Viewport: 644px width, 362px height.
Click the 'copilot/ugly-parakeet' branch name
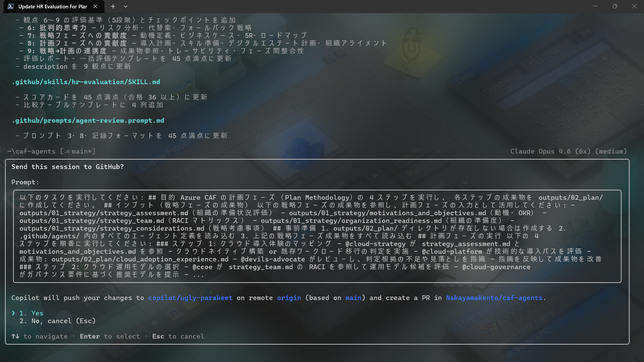(190, 298)
